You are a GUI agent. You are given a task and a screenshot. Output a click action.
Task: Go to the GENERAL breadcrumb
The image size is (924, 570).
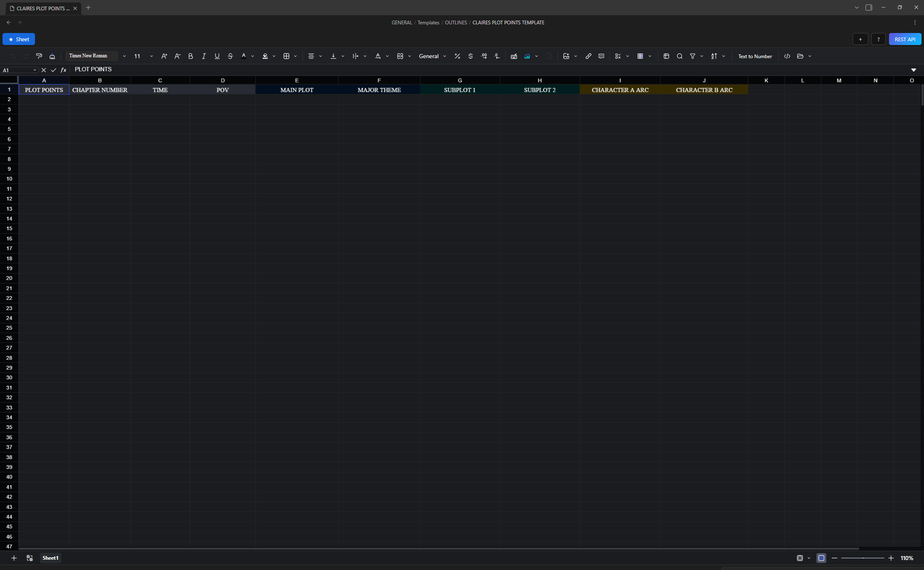point(402,23)
